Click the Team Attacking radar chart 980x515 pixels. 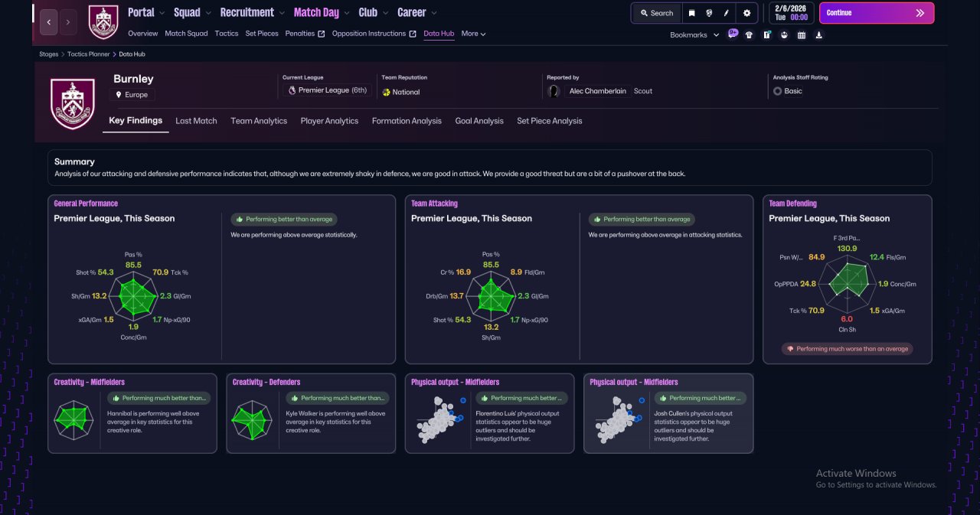(x=491, y=296)
